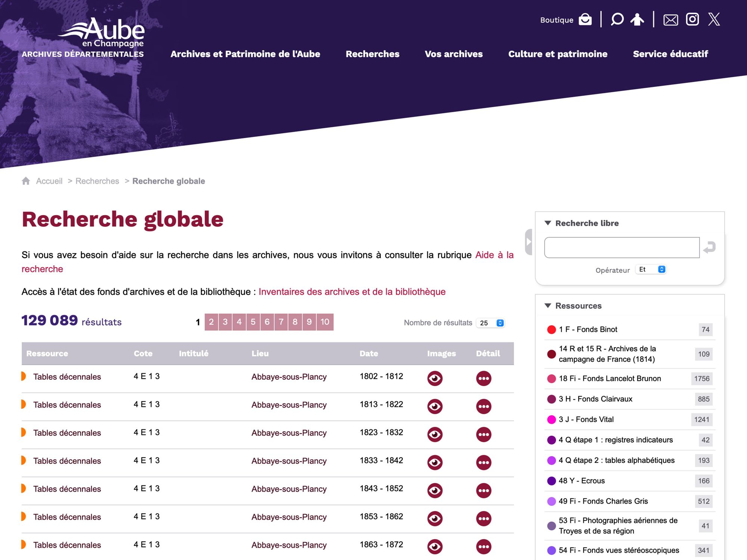Screen dimensions: 747x560
Task: Click the envelope contact icon in header
Action: (x=670, y=20)
